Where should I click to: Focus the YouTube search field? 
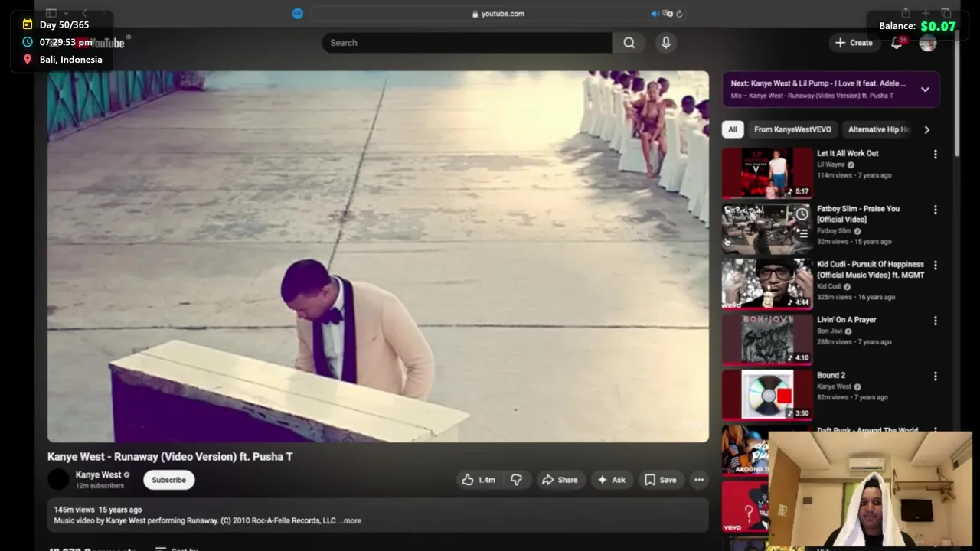click(x=467, y=43)
